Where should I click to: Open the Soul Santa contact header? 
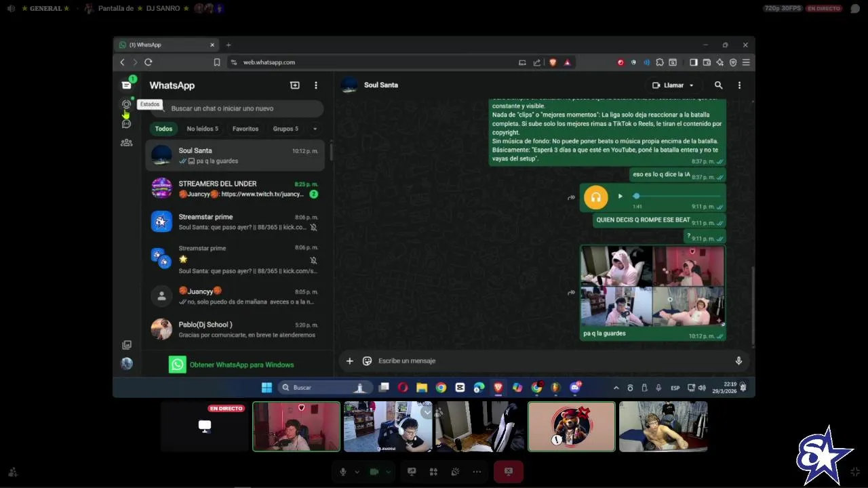(381, 85)
